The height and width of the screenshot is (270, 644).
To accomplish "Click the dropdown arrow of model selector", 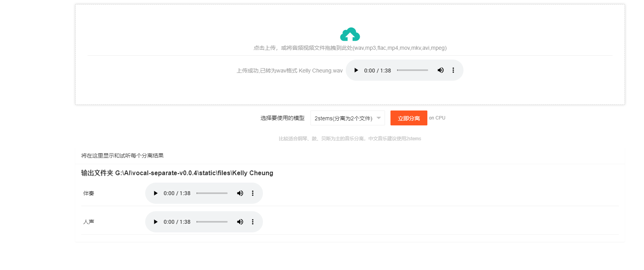I will (x=379, y=118).
